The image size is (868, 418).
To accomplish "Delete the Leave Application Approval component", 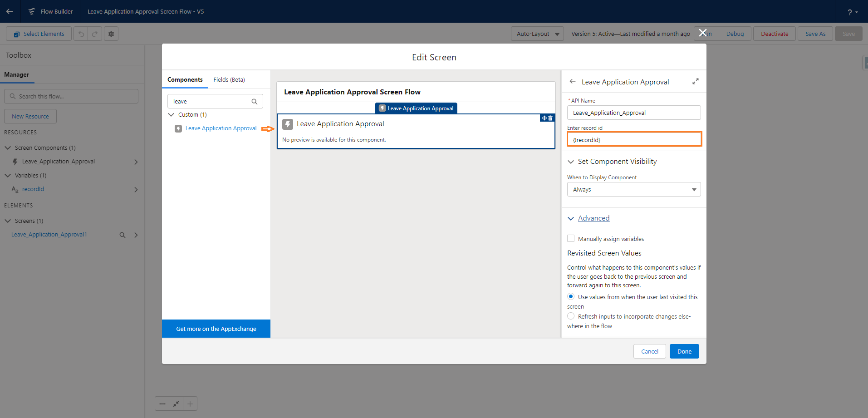I will point(550,118).
